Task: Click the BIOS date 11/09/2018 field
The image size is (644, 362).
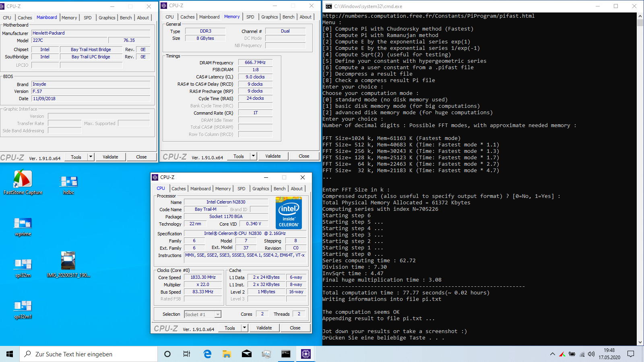Action: tap(91, 99)
